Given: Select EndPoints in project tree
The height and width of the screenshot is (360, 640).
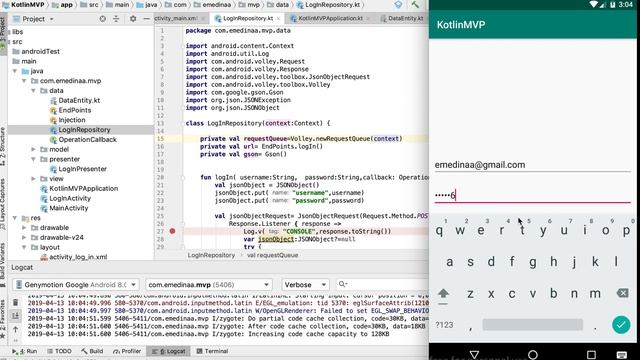Looking at the screenshot, I should click(75, 110).
